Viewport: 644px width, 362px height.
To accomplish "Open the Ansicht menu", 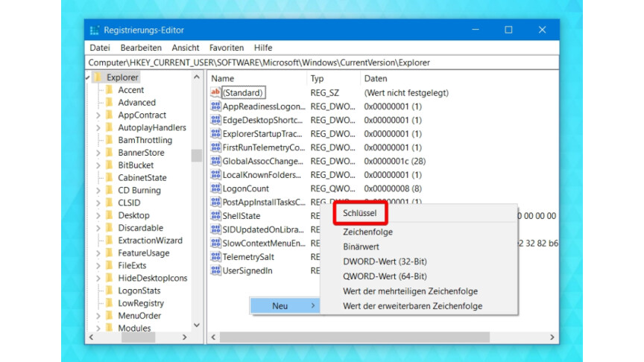I will [186, 48].
